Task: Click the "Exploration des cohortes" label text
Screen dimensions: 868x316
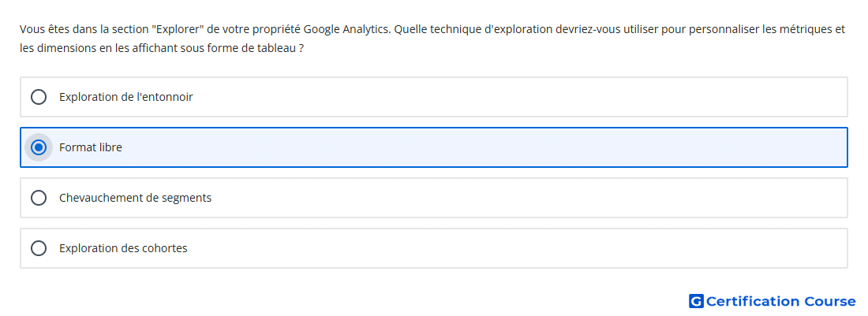Action: pyautogui.click(x=123, y=248)
